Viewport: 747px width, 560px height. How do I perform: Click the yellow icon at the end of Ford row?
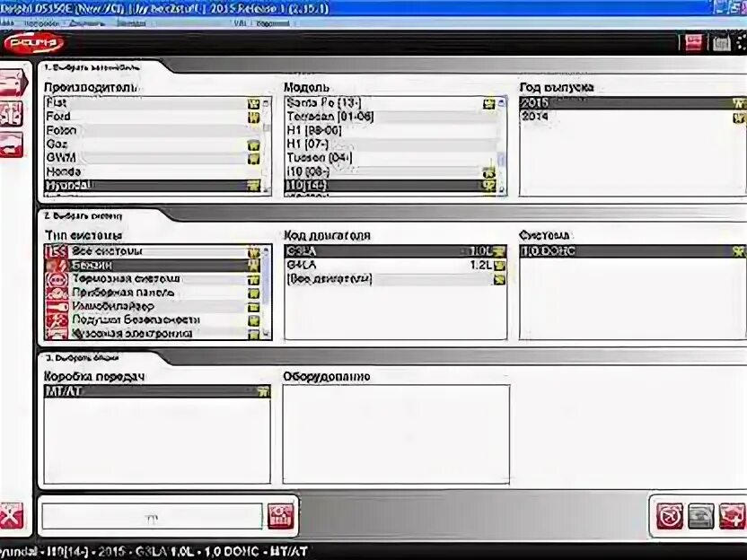pyautogui.click(x=253, y=118)
